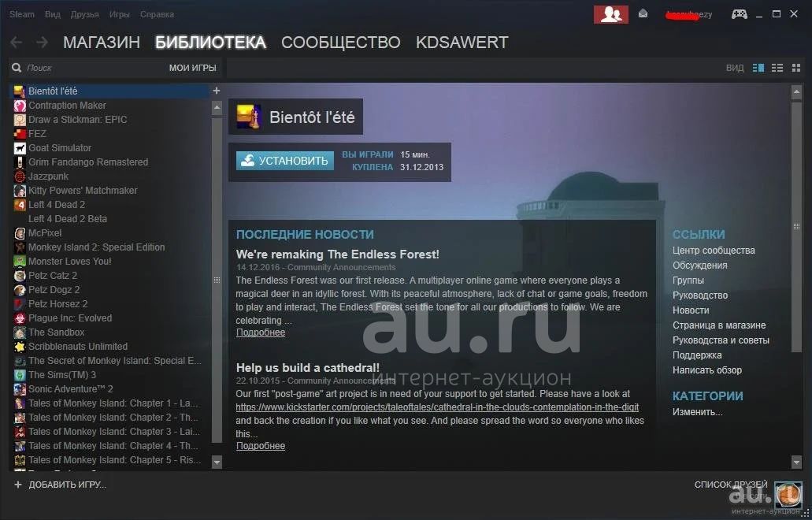Click Изменить... under КАТЕГОРИИ

point(697,412)
